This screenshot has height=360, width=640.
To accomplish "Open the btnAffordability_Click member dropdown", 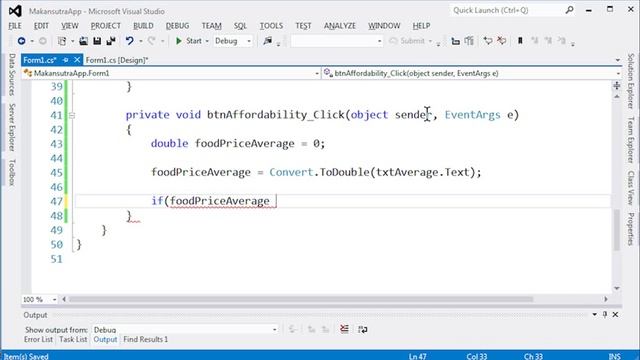I will (x=472, y=73).
